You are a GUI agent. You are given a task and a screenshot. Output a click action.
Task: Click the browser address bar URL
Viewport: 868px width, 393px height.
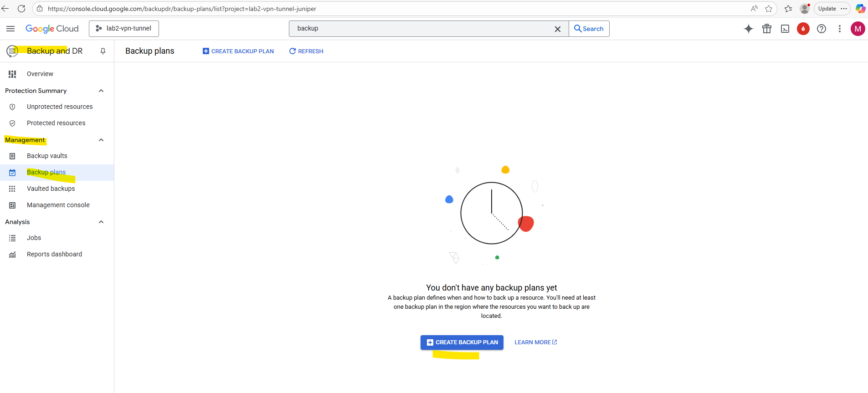[182, 9]
